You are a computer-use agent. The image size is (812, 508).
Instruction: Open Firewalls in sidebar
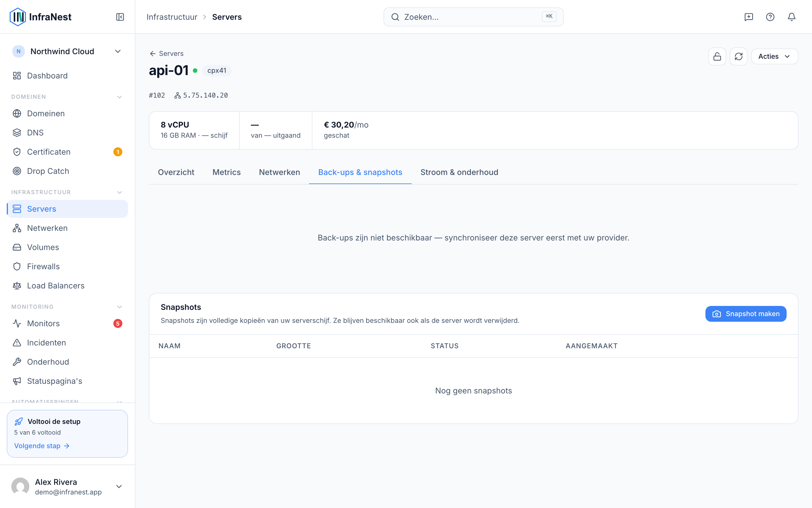tap(67, 266)
